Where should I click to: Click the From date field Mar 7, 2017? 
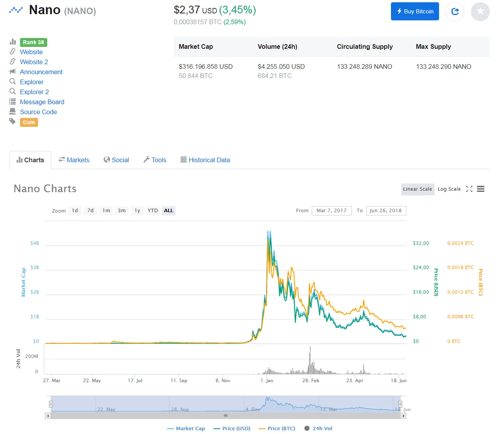(x=332, y=211)
